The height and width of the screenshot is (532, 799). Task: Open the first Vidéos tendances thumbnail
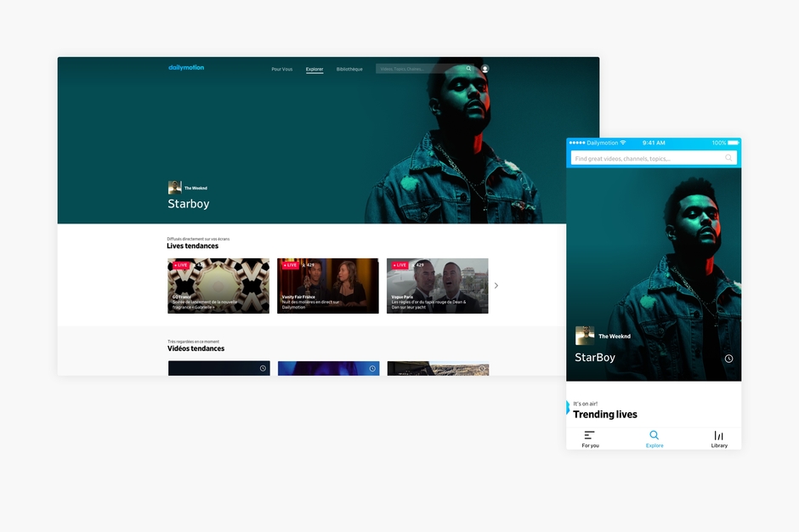(219, 369)
